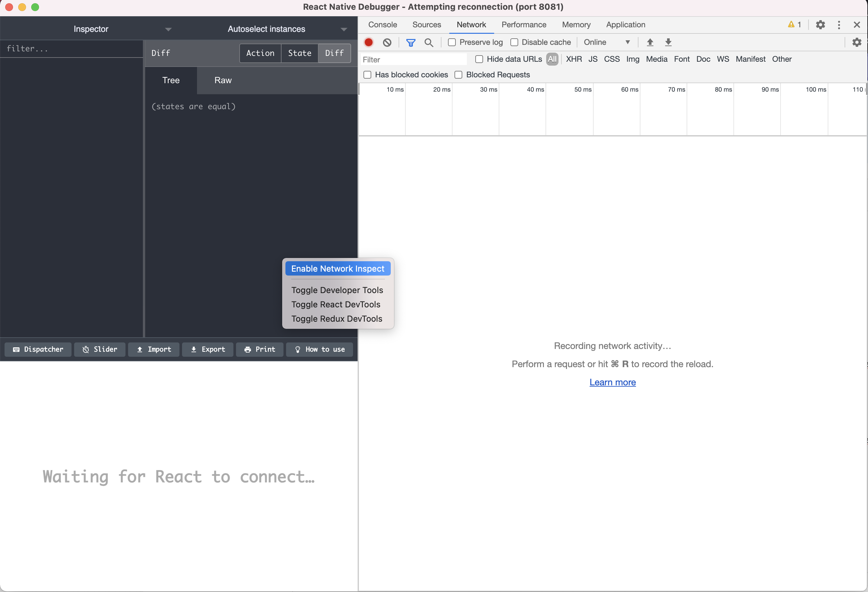The image size is (868, 592).
Task: Open How to use help
Action: click(x=319, y=349)
